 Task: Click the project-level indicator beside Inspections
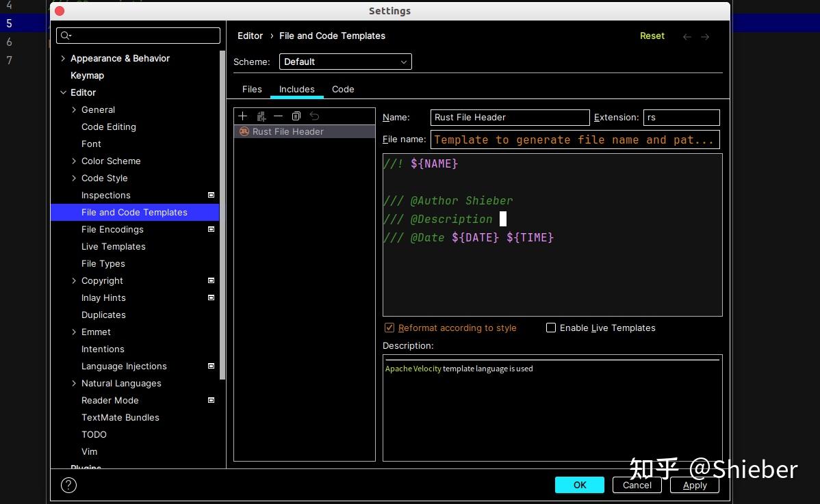pyautogui.click(x=211, y=195)
